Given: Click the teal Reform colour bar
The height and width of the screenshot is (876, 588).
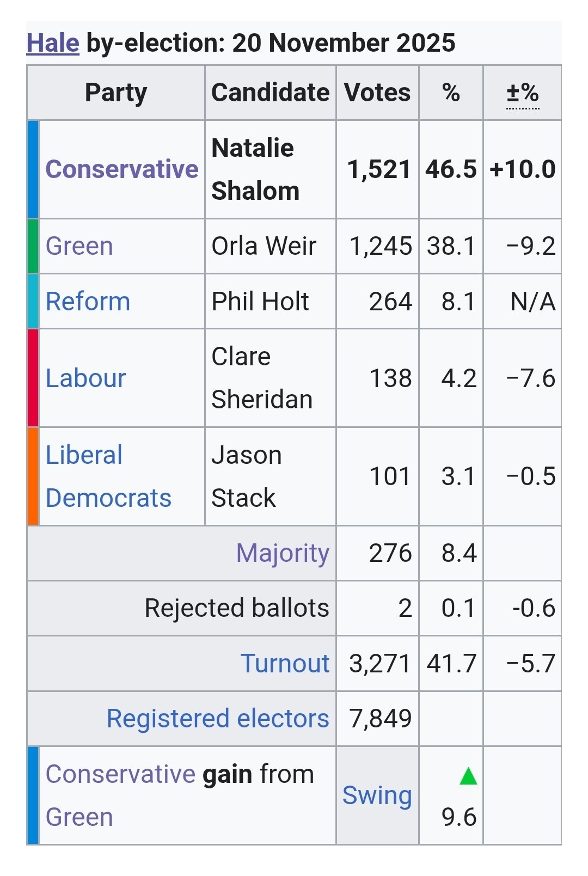Looking at the screenshot, I should 33,302.
